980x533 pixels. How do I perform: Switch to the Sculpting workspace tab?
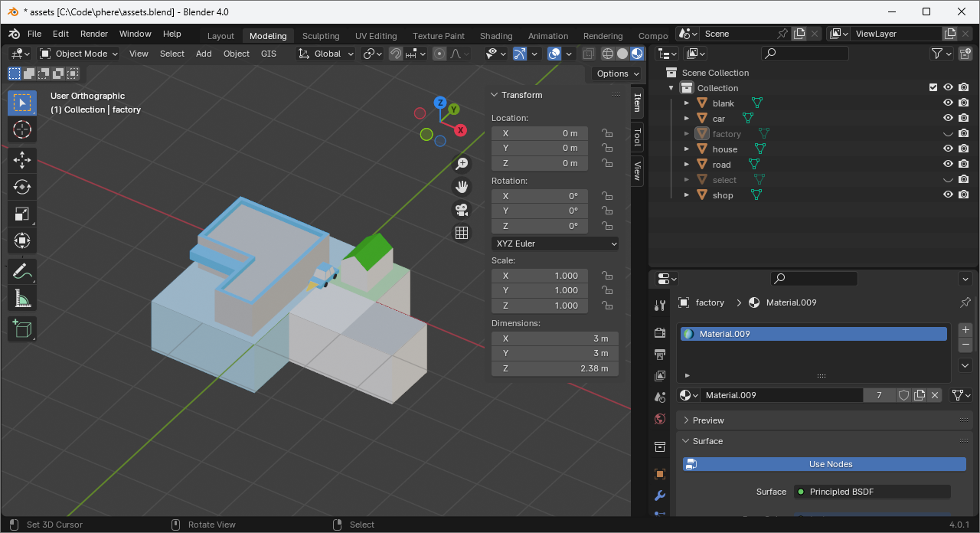coord(321,36)
